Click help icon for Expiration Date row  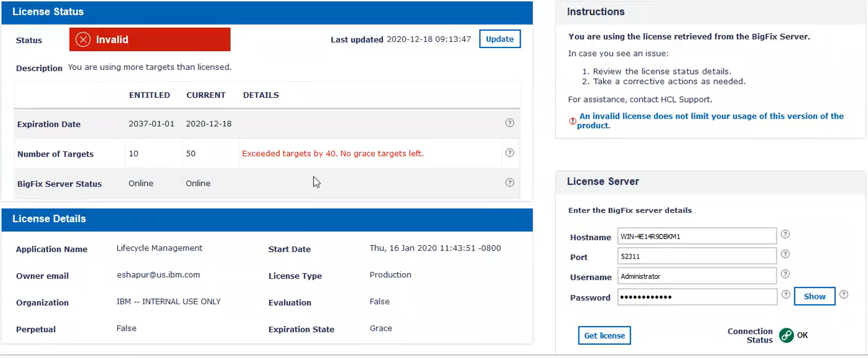coord(510,123)
